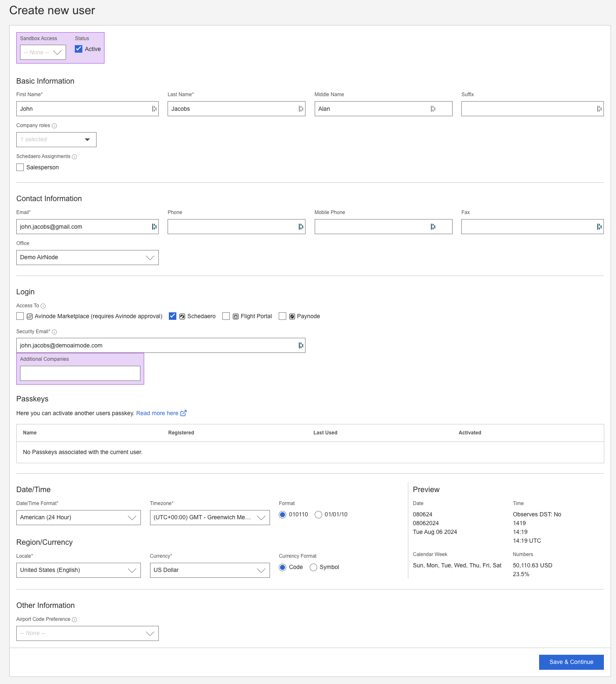Screen dimensions: 616x684
Task: Click the Last Name input field
Action: pyautogui.click(x=237, y=109)
